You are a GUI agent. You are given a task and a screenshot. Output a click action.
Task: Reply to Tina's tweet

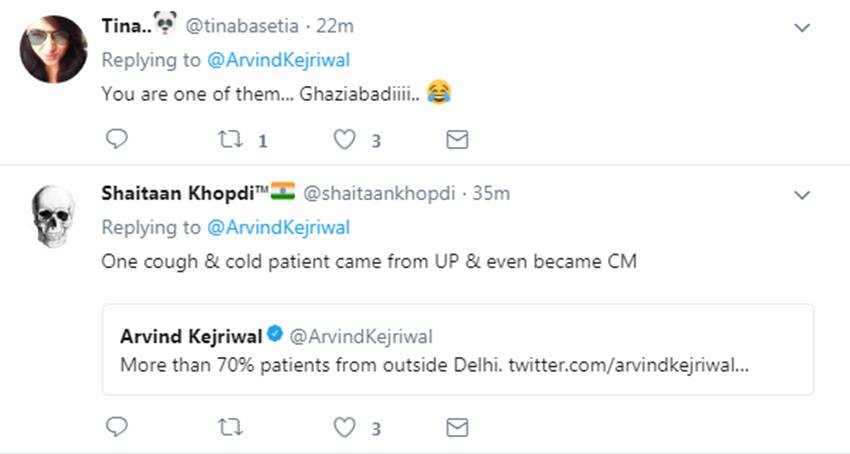(117, 139)
